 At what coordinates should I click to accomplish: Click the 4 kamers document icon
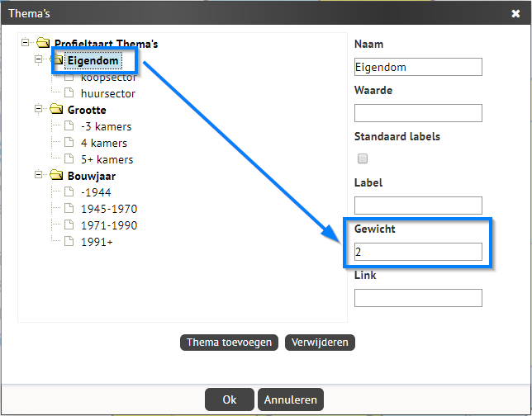[x=69, y=142]
